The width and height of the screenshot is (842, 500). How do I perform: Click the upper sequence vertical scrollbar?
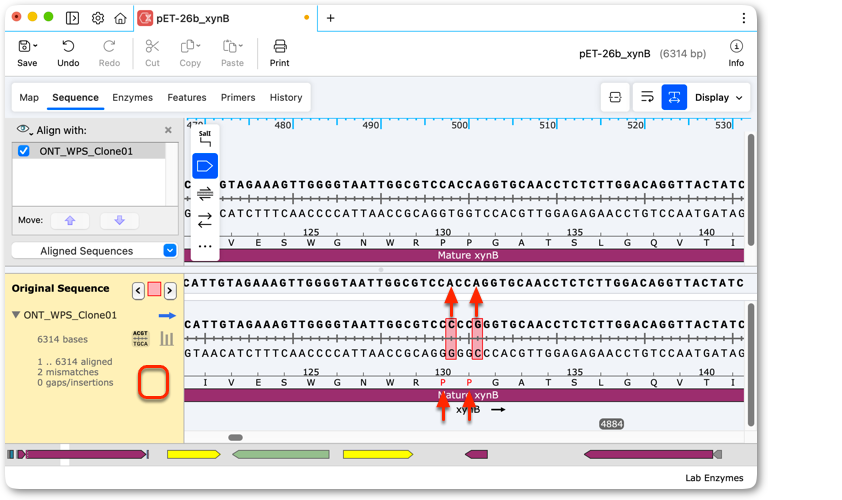tap(751, 191)
